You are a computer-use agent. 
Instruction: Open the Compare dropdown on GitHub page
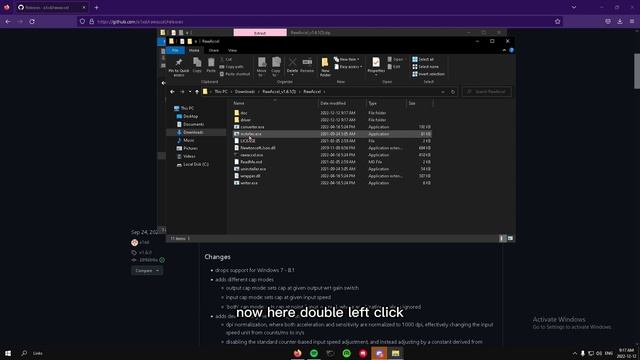click(147, 271)
